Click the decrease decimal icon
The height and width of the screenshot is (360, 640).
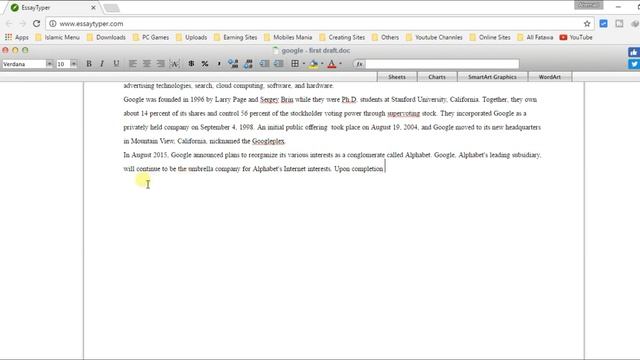[248, 64]
